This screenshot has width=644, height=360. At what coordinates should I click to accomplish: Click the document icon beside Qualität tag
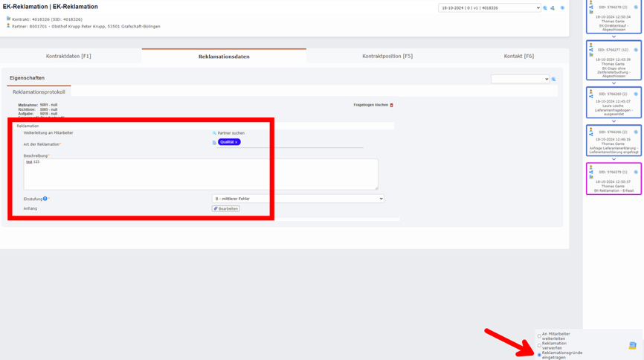(x=214, y=142)
